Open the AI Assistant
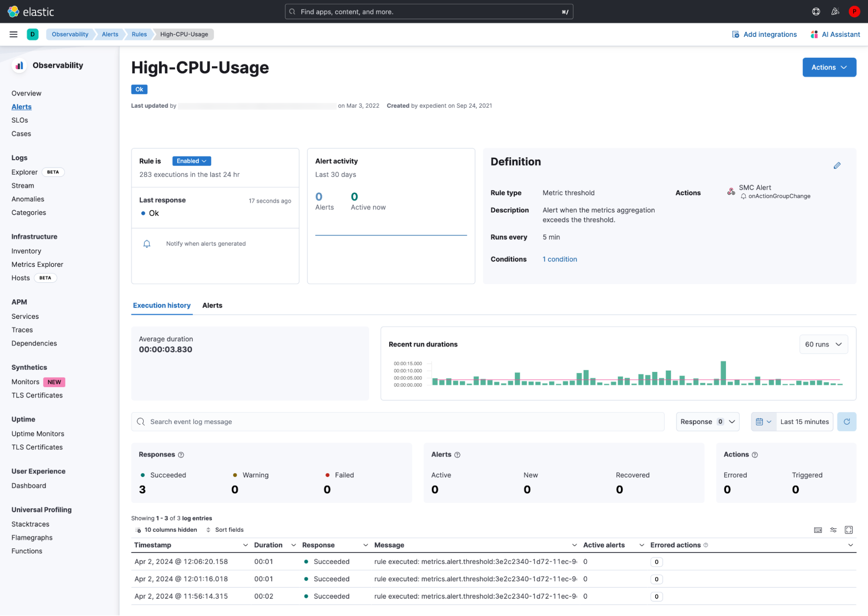 pos(835,34)
